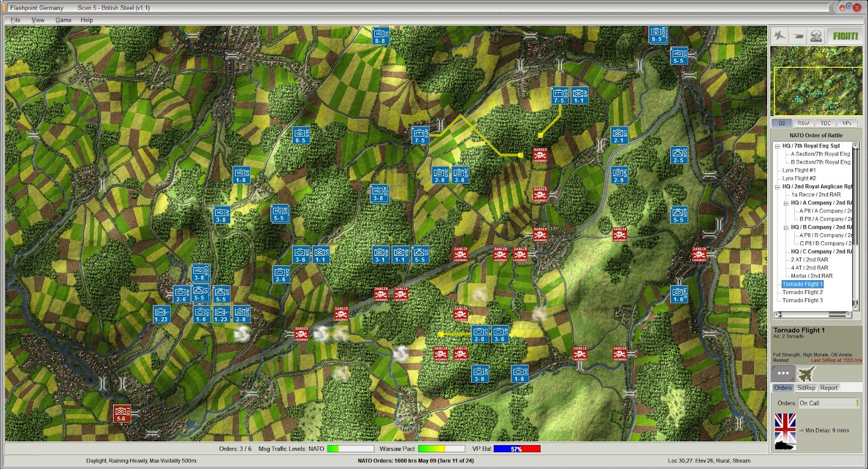Image resolution: width=868 pixels, height=469 pixels.
Task: Switch to the TOC tab
Action: click(825, 123)
